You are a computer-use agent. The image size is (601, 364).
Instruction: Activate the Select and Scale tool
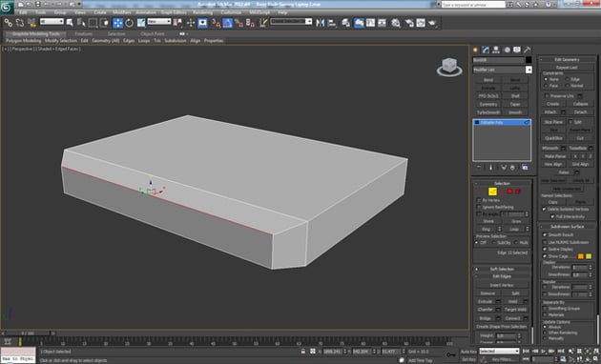point(141,23)
